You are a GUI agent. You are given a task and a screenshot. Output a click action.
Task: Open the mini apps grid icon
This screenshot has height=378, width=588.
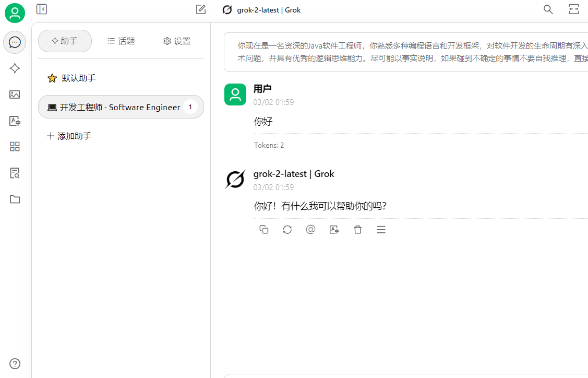[x=15, y=147]
